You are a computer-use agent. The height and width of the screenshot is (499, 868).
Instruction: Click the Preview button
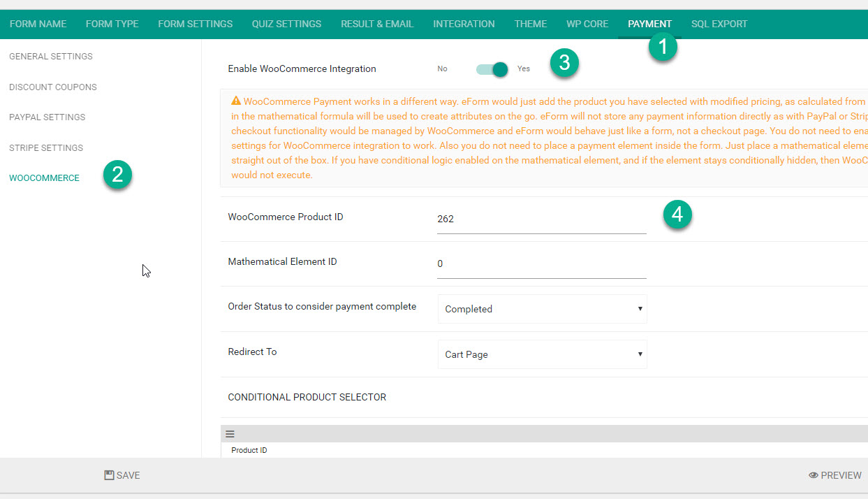(x=835, y=475)
